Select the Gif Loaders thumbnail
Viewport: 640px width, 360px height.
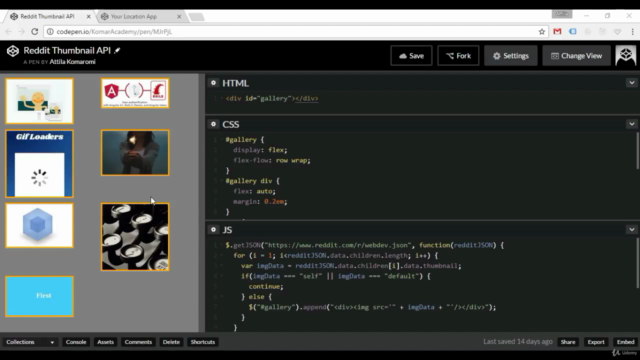point(40,164)
